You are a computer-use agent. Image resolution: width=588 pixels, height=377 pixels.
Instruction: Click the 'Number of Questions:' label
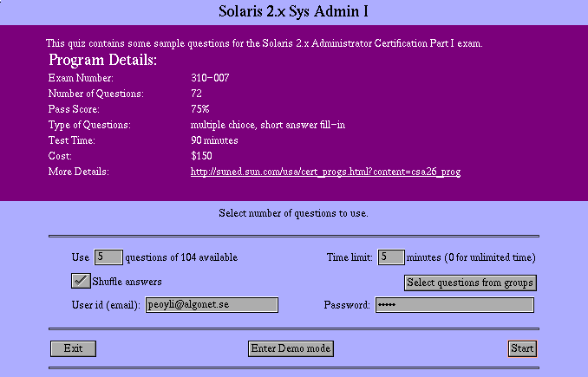95,94
